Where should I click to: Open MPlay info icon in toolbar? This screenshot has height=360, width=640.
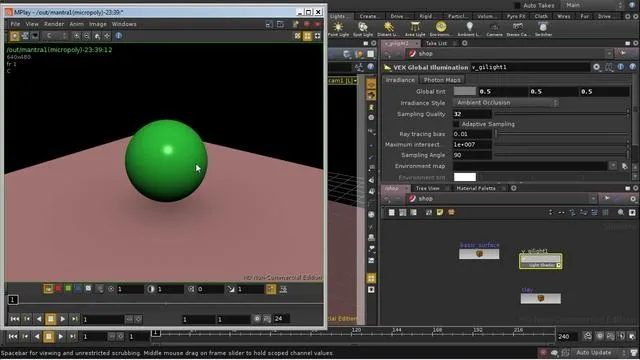point(119,36)
